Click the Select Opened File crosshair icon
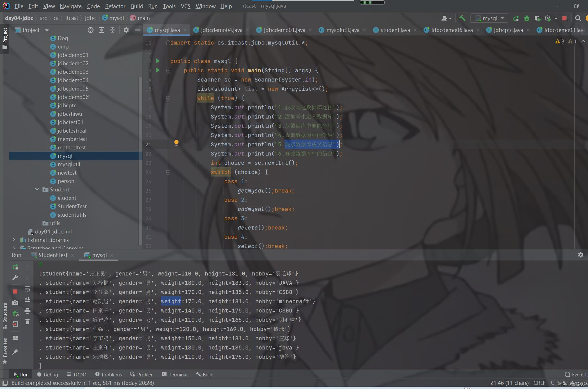 [x=90, y=30]
